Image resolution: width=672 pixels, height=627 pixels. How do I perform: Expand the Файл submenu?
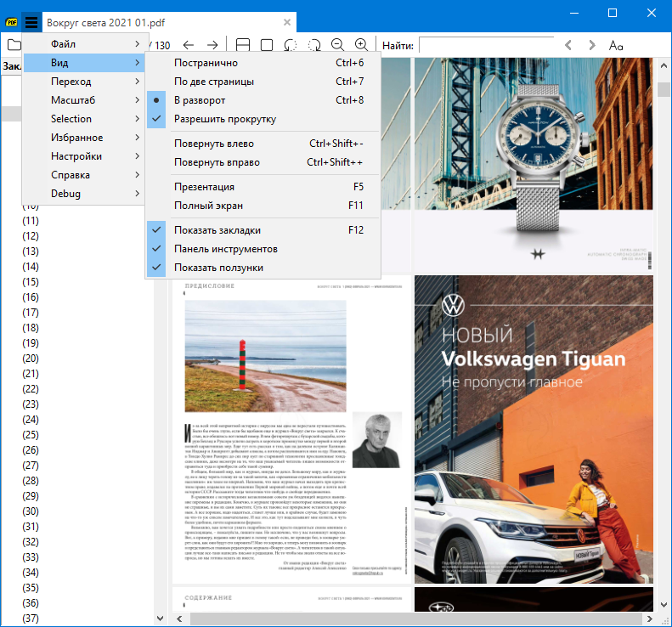83,44
